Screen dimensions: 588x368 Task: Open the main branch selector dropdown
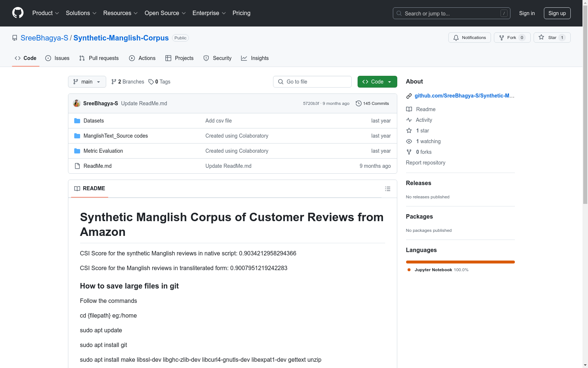(87, 82)
